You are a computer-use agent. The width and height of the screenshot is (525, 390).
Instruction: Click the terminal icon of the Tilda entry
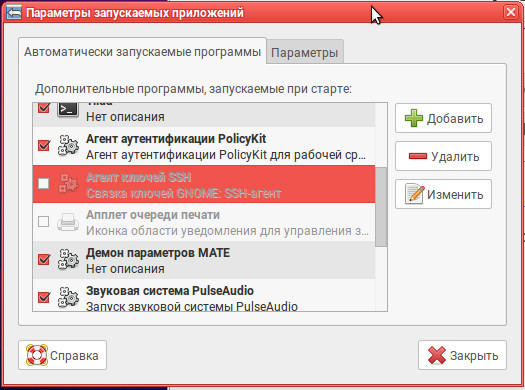coord(68,109)
